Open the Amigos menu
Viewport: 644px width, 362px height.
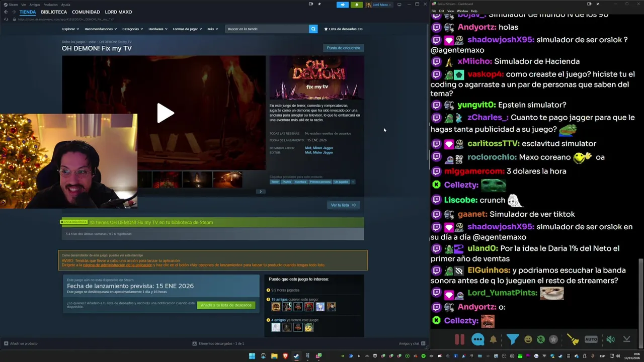[35, 5]
